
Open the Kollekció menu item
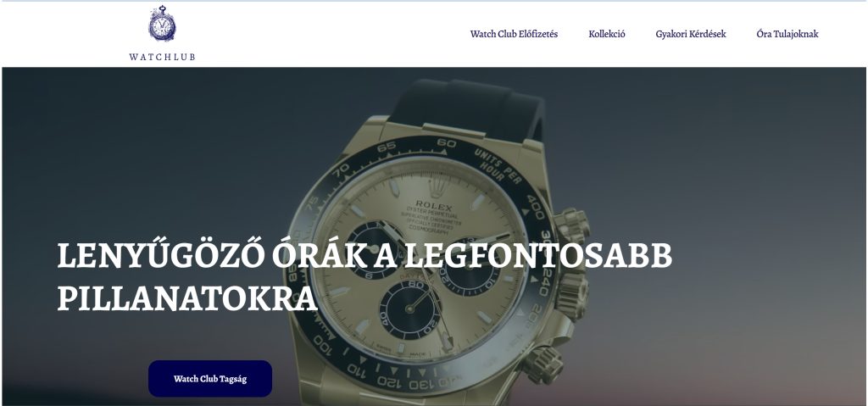pos(607,35)
